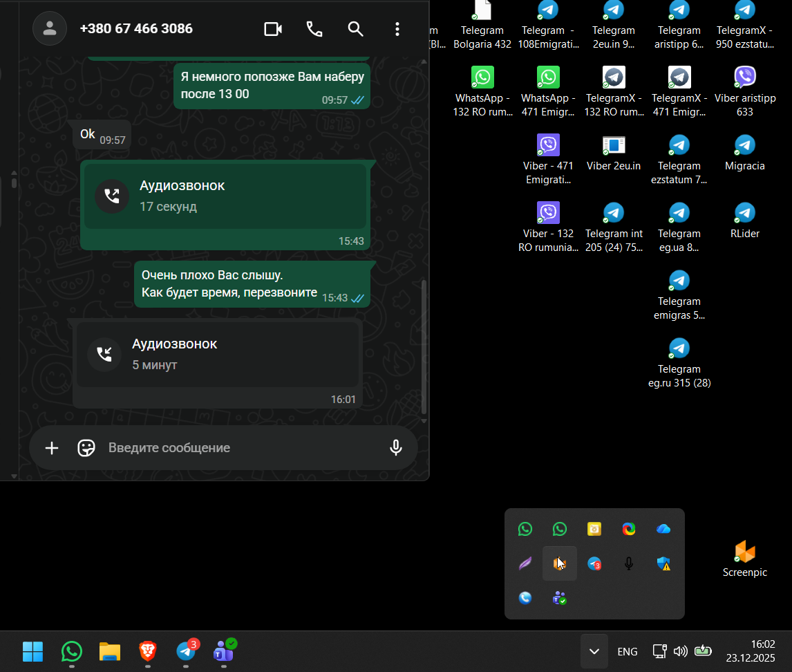
Task: Open WhatsApp 132 RO rum desktop shortcut
Action: pos(482,92)
